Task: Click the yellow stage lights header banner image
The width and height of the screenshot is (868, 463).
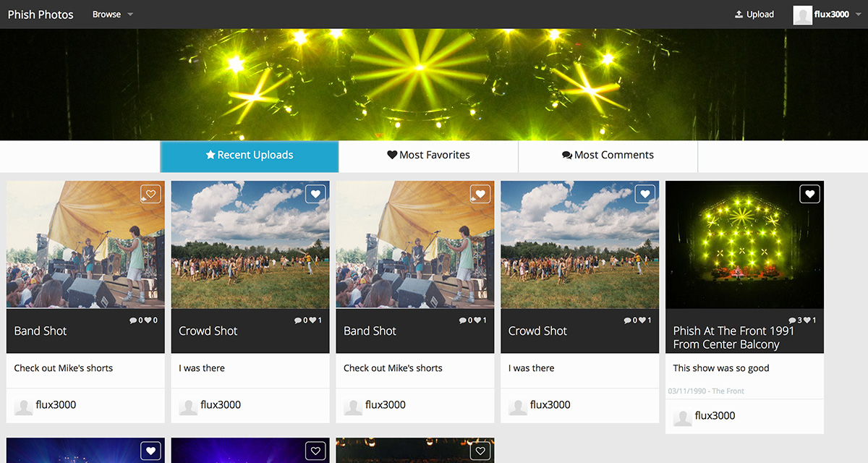Action: click(x=434, y=85)
